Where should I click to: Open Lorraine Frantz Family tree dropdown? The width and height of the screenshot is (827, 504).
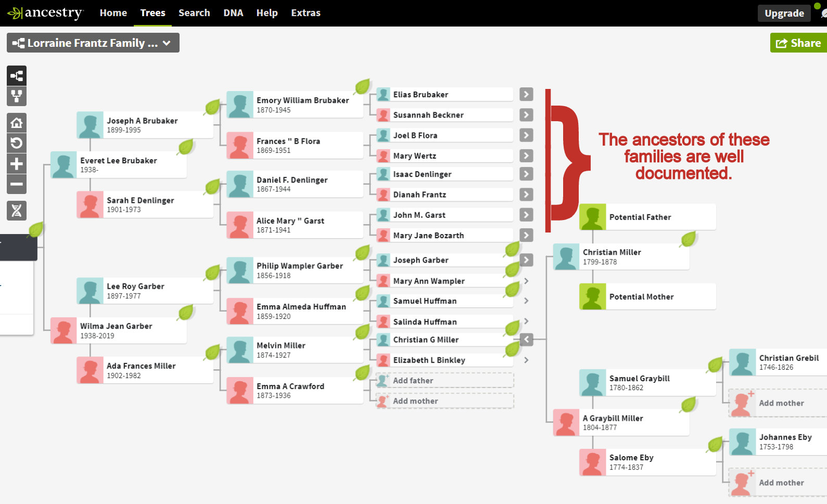(x=93, y=43)
